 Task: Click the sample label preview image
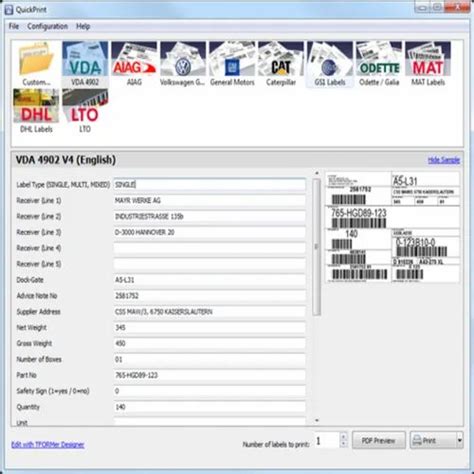click(x=393, y=227)
